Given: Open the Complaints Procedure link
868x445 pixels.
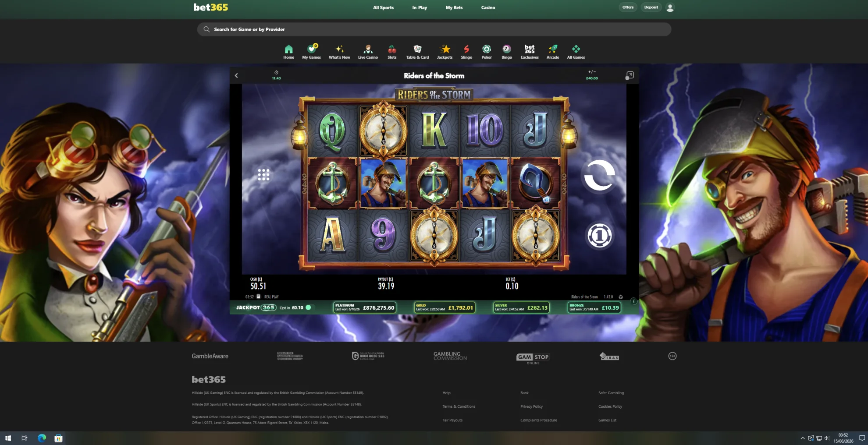Looking at the screenshot, I should (539, 420).
